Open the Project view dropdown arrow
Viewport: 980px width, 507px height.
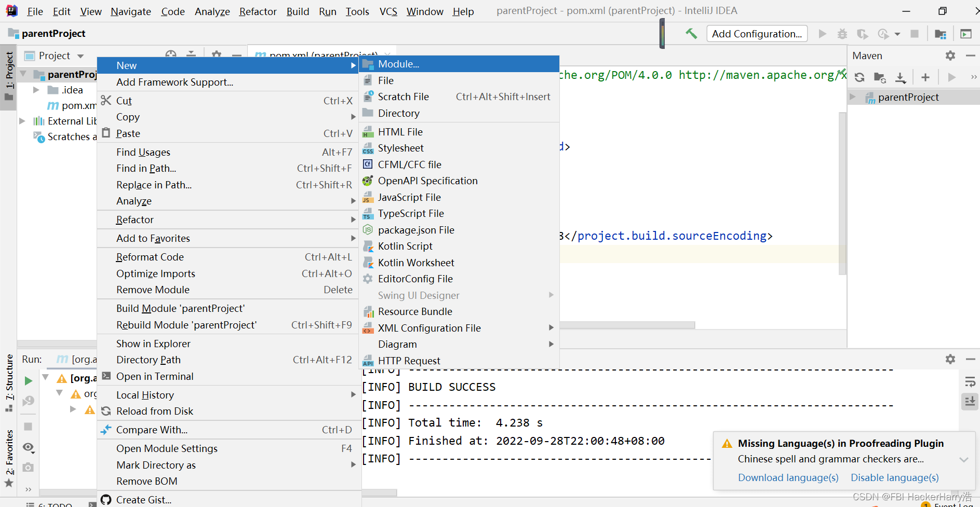pos(80,56)
